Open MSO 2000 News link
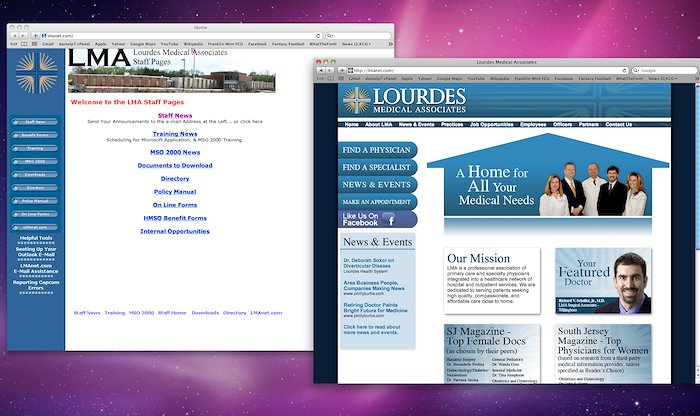The width and height of the screenshot is (700, 416). (175, 152)
